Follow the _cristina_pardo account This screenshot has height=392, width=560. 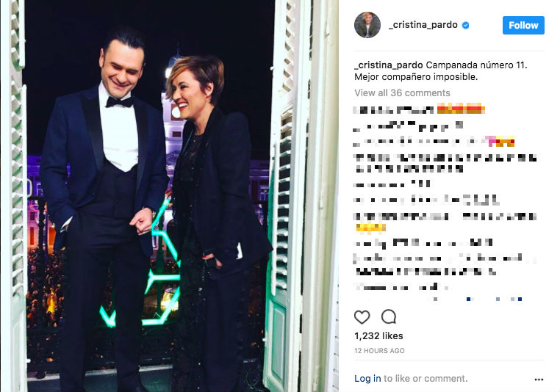pos(523,25)
